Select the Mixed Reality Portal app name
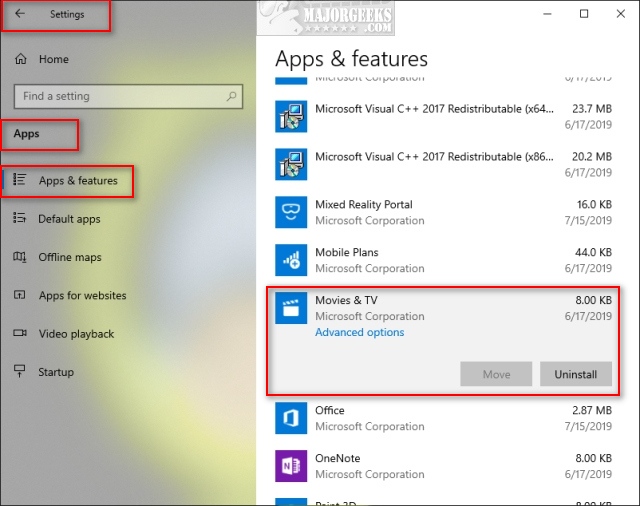This screenshot has width=640, height=506. coord(364,204)
